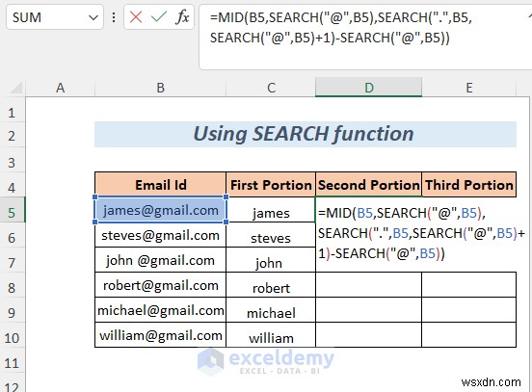Viewport: 532px width, 392px height.
Task: Click the 'michael' First Portion cell
Action: (271, 311)
